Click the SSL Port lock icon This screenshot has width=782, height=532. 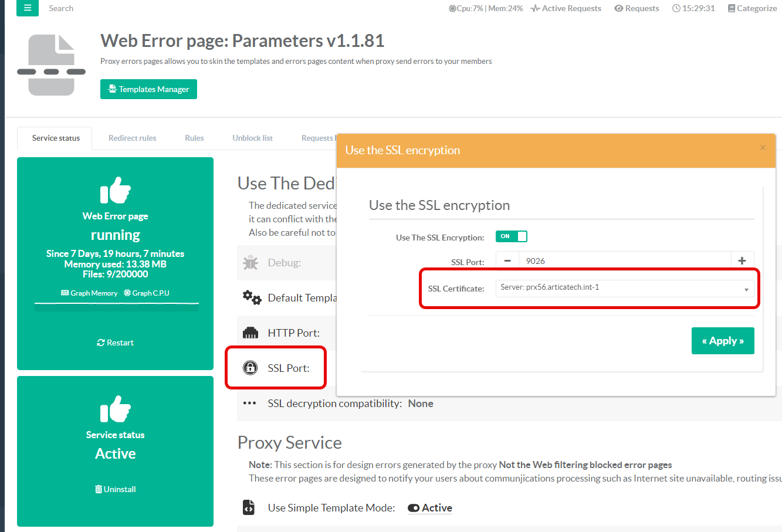250,368
